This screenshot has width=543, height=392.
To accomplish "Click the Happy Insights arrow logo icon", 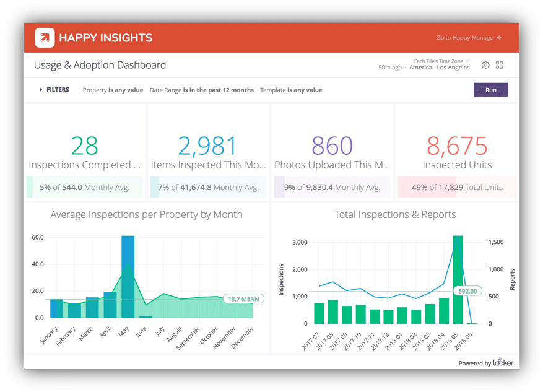I will pos(45,37).
